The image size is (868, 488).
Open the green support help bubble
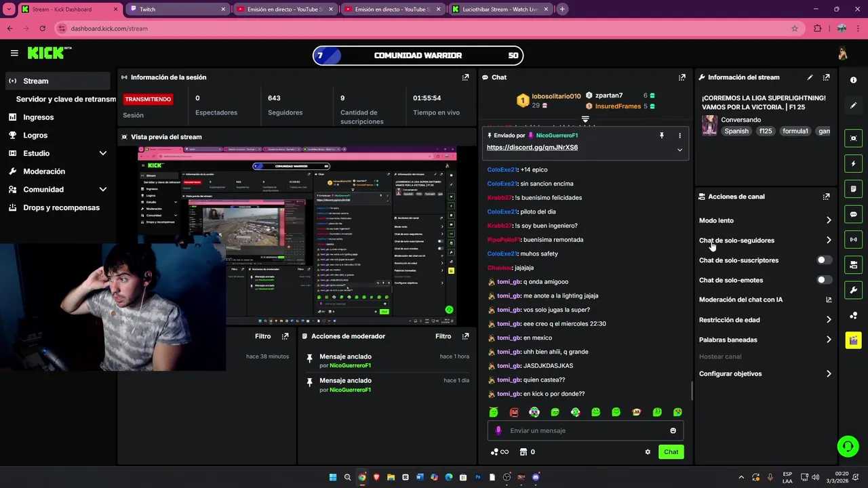click(x=848, y=446)
